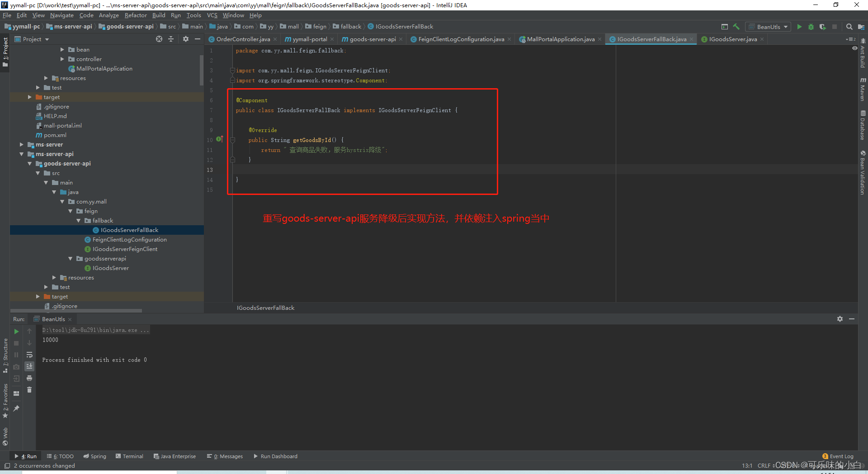Image resolution: width=868 pixels, height=474 pixels.
Task: Open the TODO tool window tab
Action: tap(60, 456)
